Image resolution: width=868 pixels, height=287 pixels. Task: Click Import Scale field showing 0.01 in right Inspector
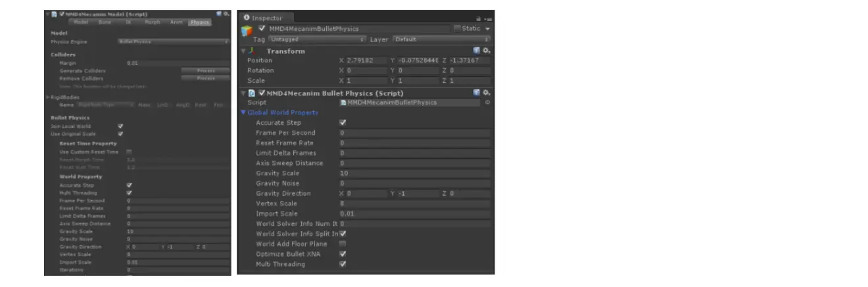415,213
